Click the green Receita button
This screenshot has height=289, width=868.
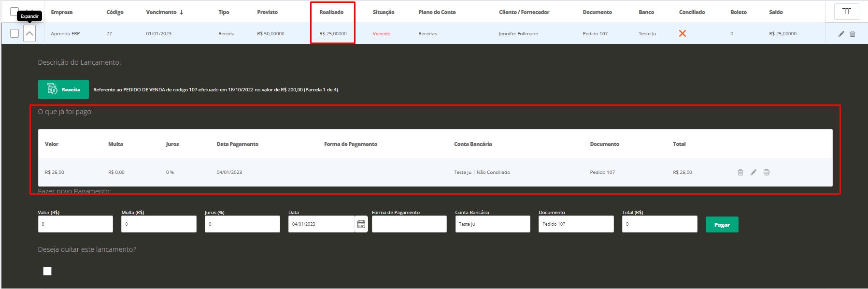point(63,89)
